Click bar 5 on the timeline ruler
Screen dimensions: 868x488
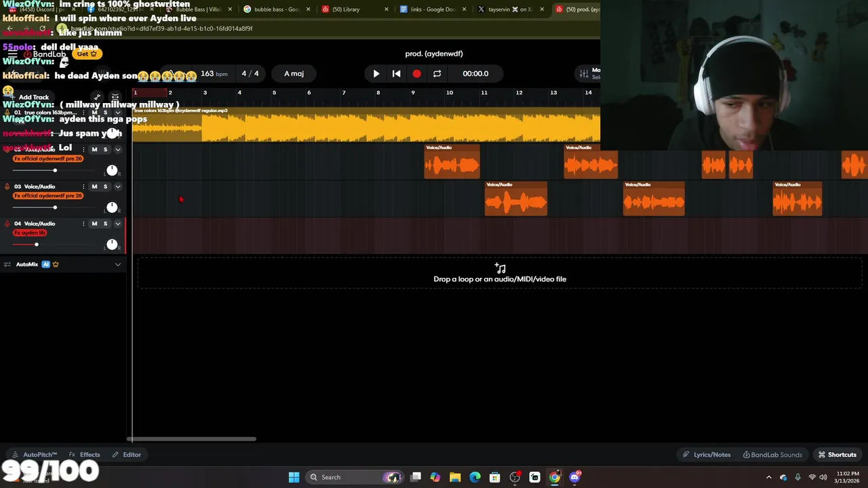[x=274, y=93]
